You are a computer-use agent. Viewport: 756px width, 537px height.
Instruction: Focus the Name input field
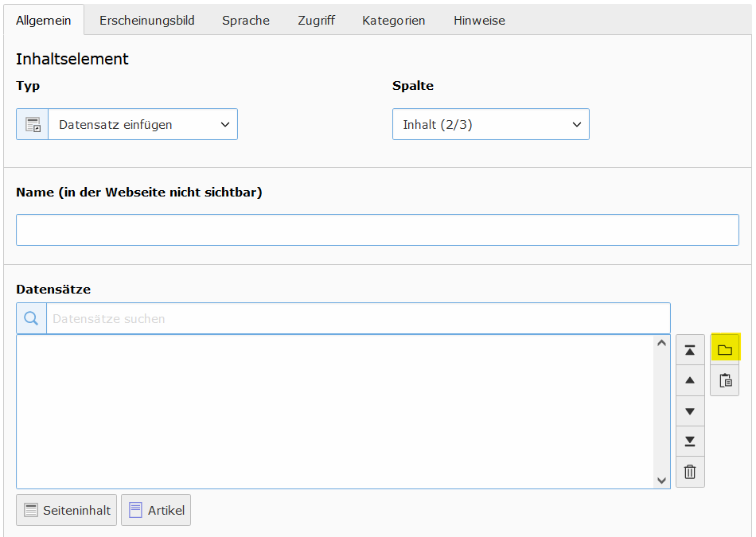(377, 230)
